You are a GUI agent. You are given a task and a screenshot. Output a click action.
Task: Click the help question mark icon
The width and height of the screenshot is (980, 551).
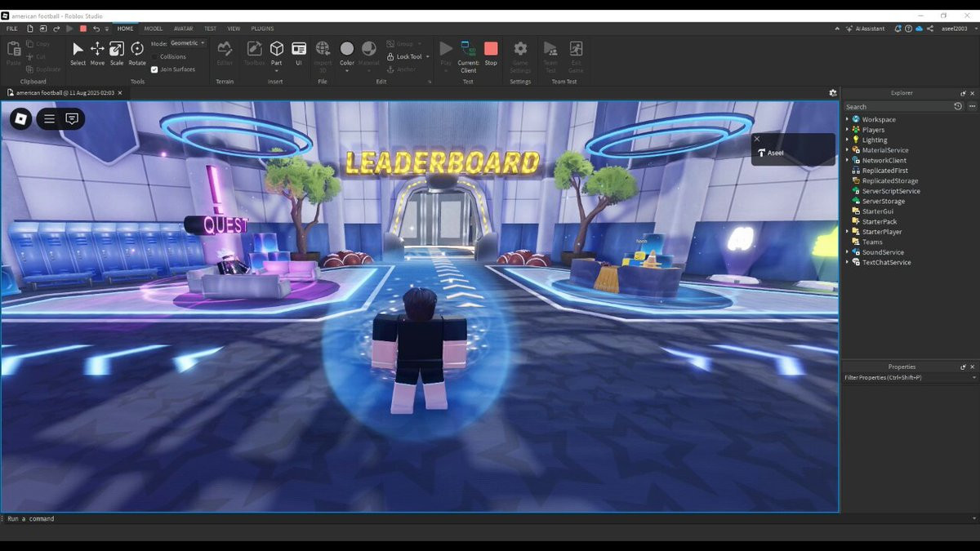[x=908, y=29]
